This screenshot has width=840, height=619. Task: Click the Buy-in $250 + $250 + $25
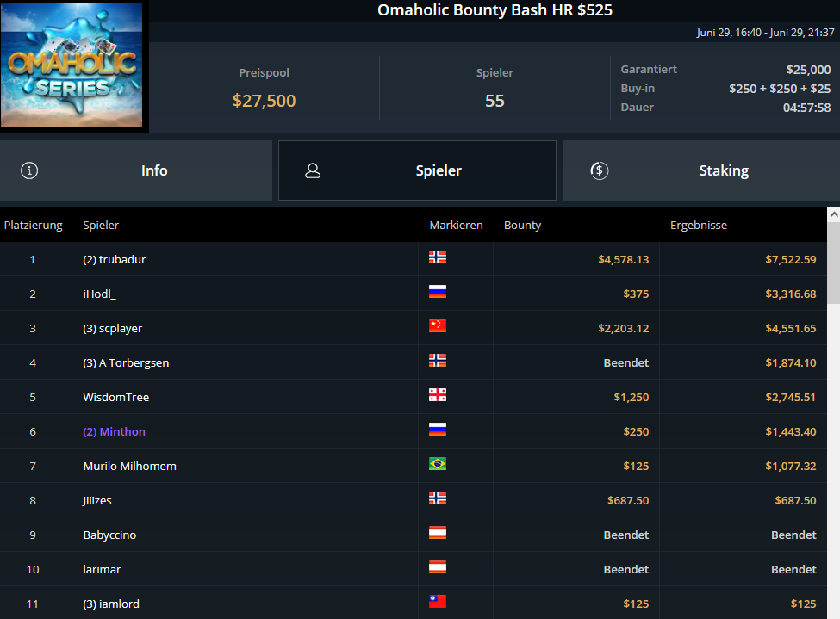(x=780, y=89)
